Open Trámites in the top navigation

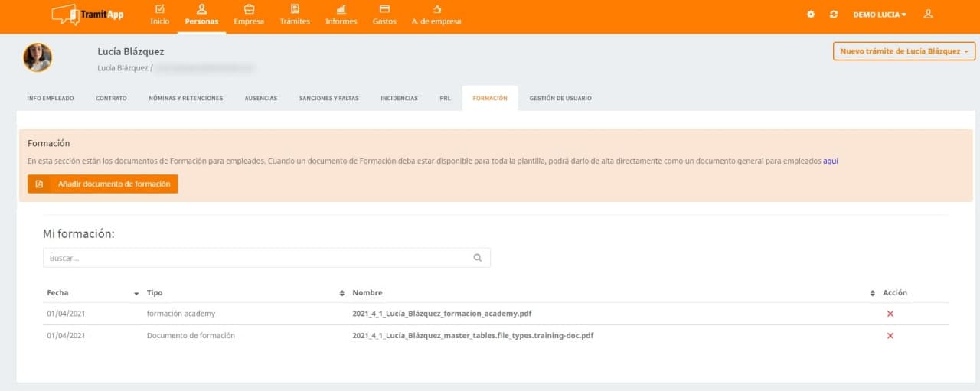point(295,15)
